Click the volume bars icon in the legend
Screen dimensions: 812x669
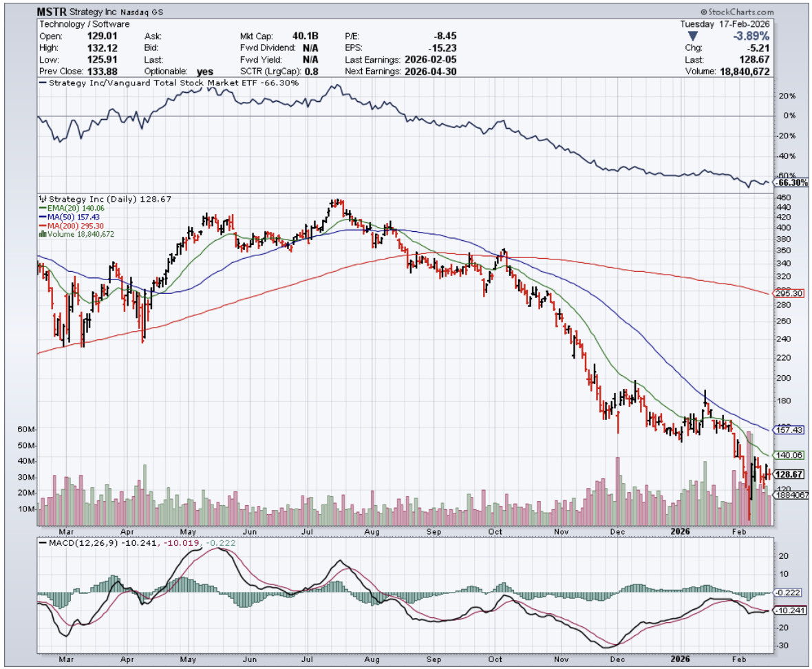coord(43,234)
